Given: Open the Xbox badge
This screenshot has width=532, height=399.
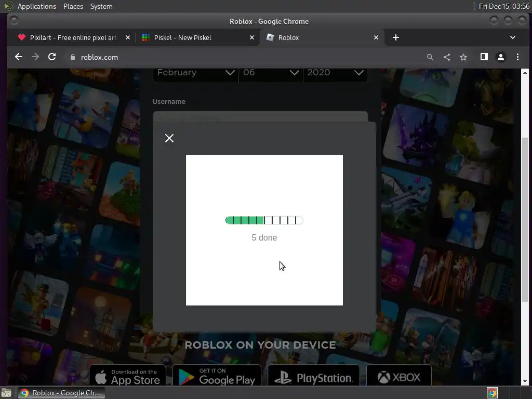Looking at the screenshot, I should [x=399, y=376].
